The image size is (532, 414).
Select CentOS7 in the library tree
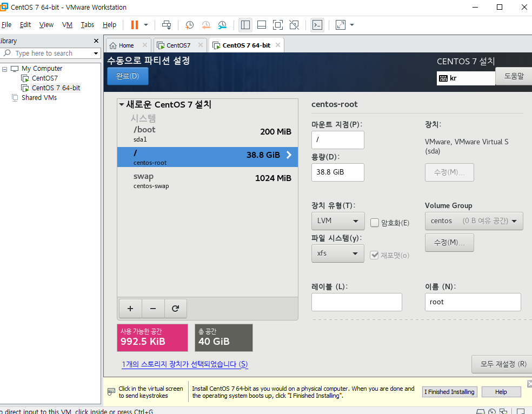44,78
